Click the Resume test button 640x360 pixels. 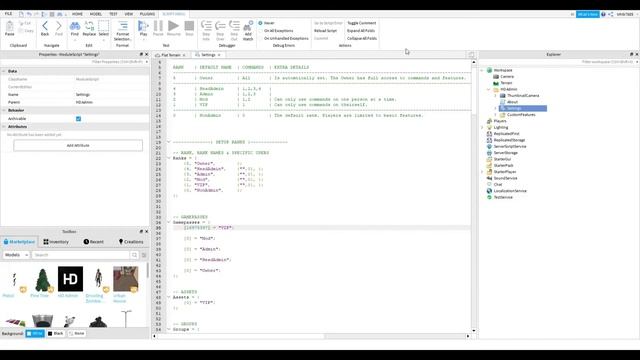pos(173,27)
